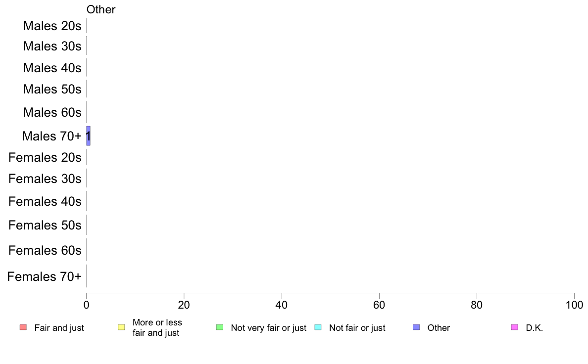
Task: Click the Females 20s row label
Action: tap(45, 157)
